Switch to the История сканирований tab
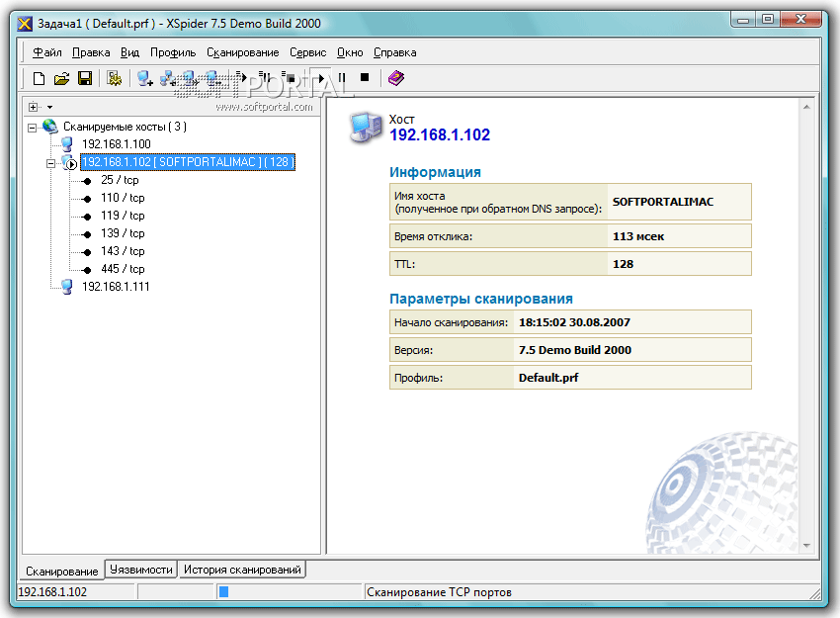 242,570
